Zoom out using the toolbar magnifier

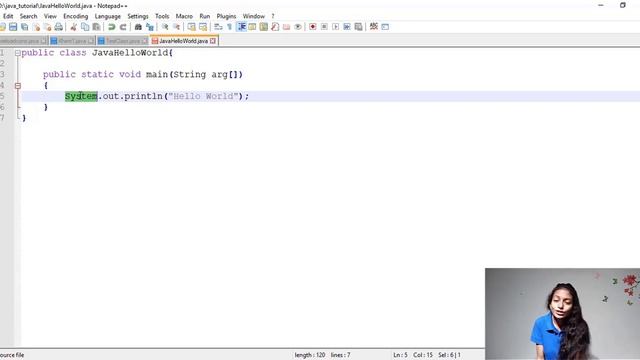176,27
